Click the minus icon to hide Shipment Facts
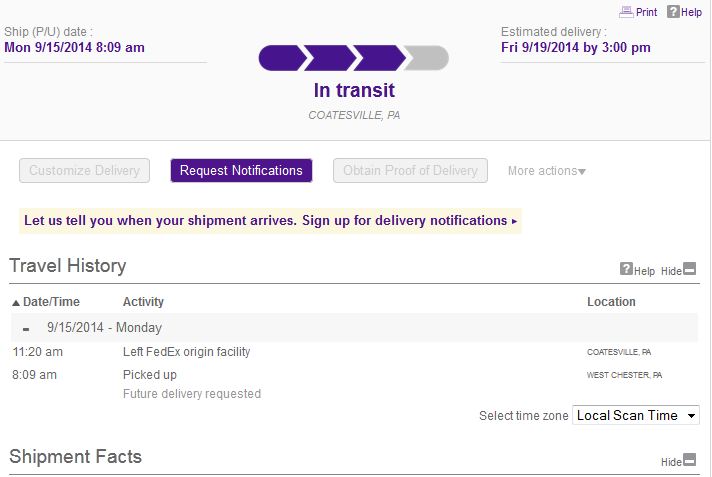The width and height of the screenshot is (712, 477). click(689, 460)
